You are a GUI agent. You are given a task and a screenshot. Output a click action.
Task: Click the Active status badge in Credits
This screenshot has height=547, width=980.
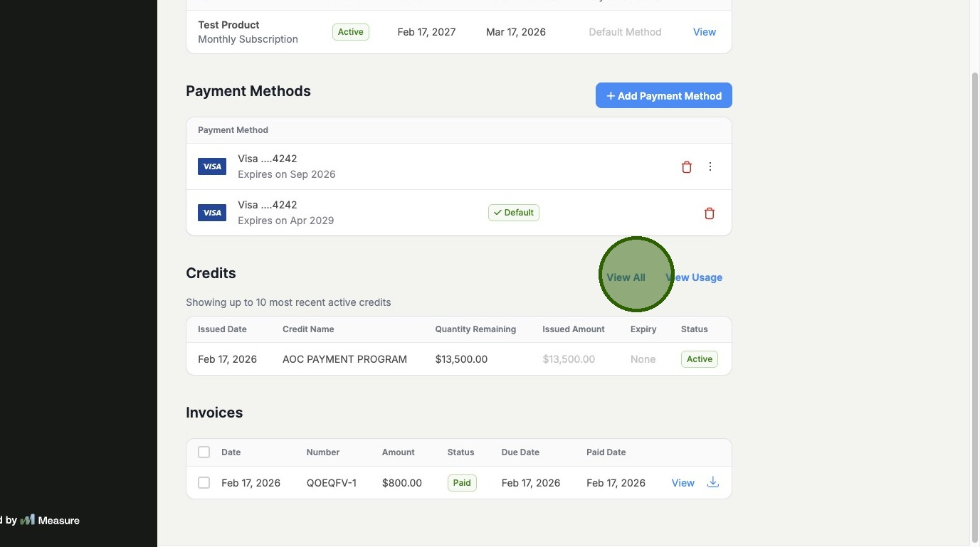[699, 359]
